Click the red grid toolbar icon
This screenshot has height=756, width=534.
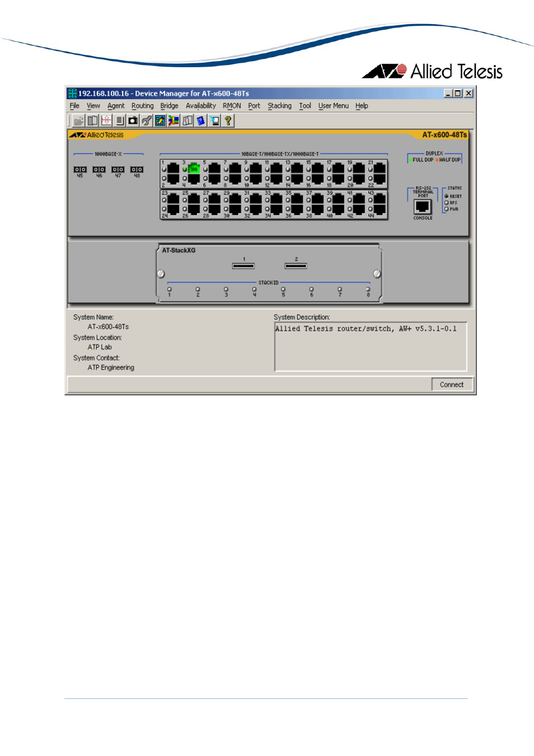tap(106, 120)
